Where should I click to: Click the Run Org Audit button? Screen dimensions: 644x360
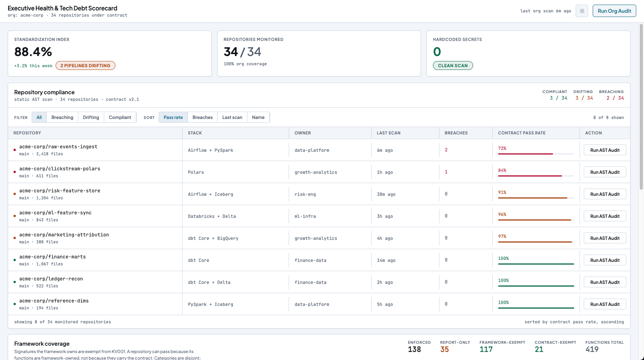[614, 11]
